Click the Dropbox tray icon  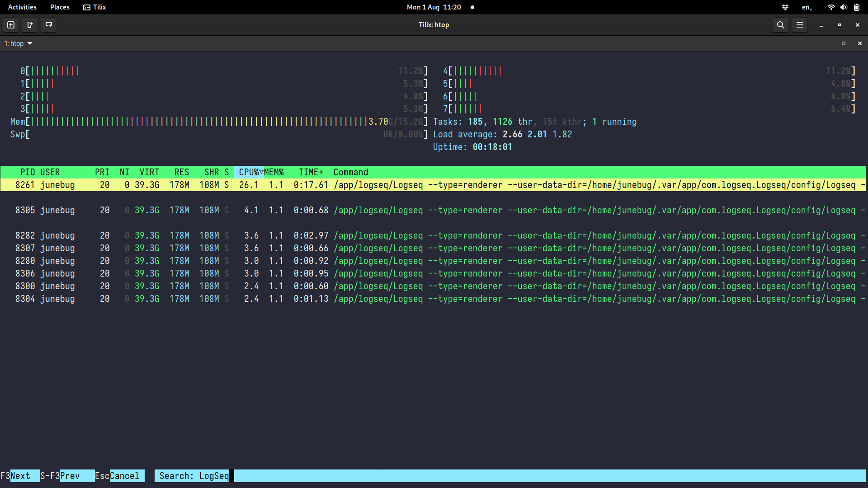click(786, 7)
